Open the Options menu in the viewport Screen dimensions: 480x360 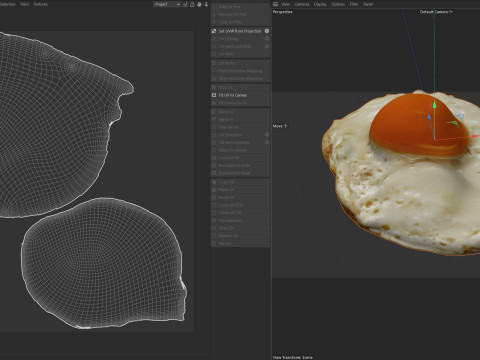[x=338, y=4]
